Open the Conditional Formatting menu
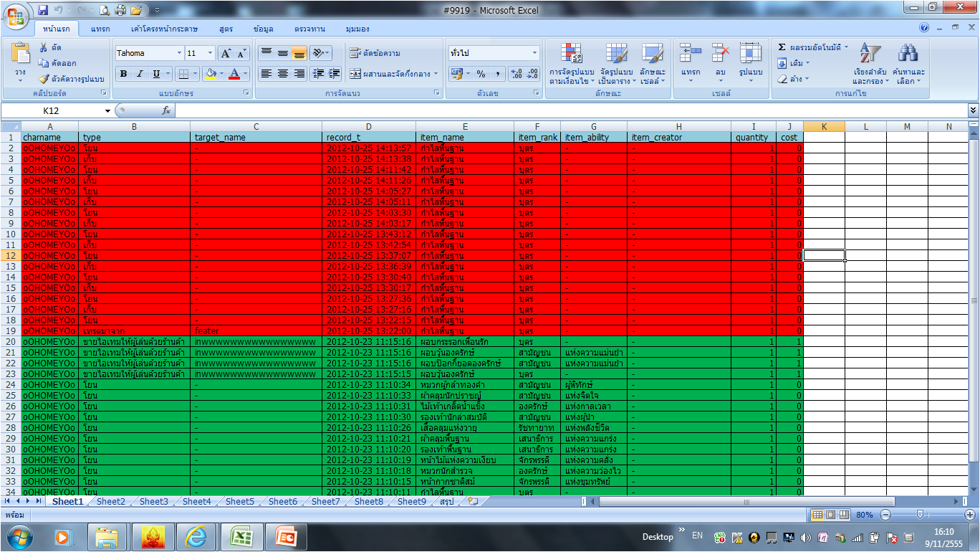The image size is (980, 552). coord(572,65)
